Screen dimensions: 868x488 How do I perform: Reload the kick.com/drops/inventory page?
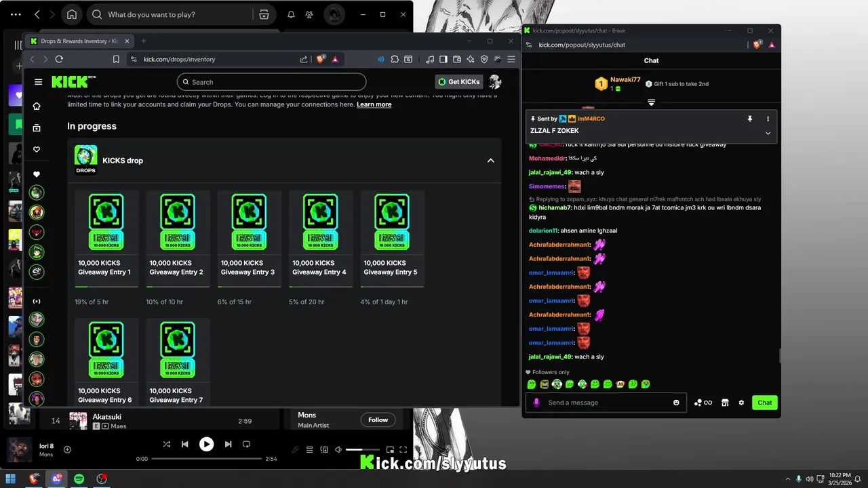(59, 59)
